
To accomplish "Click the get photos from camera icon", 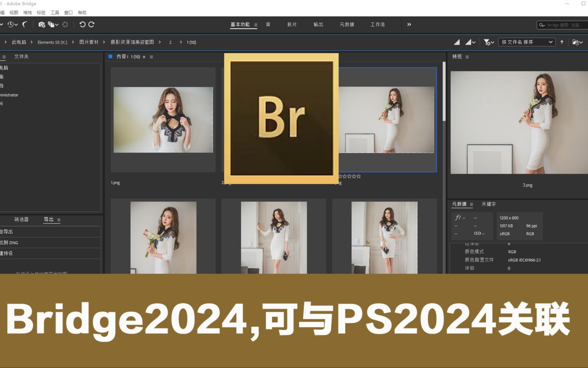I will tap(42, 25).
